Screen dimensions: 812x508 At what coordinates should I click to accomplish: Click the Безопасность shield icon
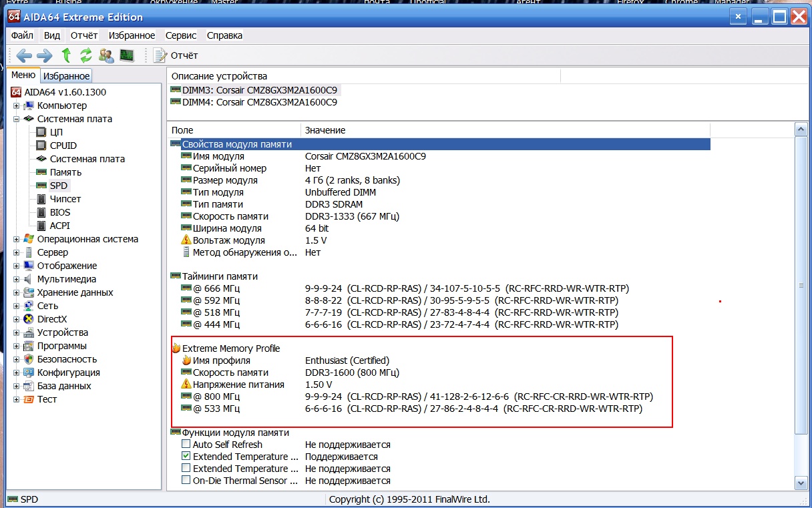29,359
